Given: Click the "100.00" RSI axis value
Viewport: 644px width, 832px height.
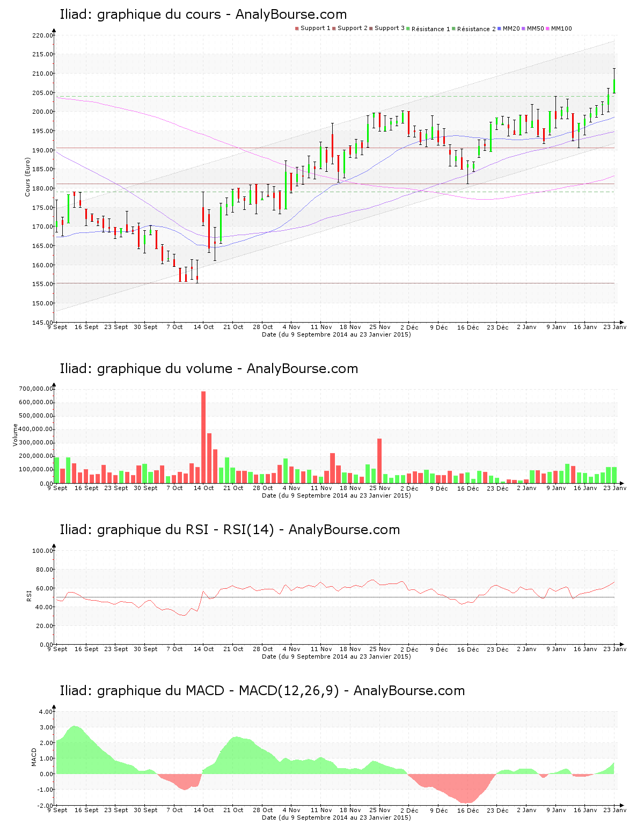Looking at the screenshot, I should tap(42, 551).
